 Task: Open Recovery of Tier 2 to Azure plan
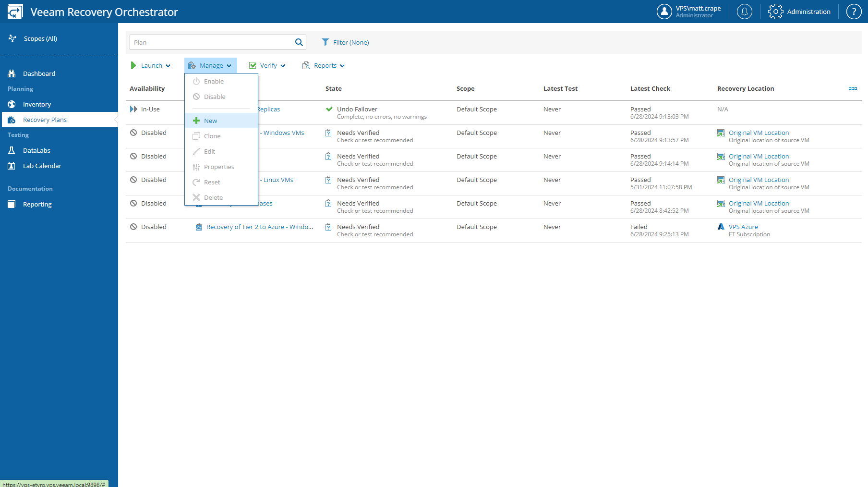259,227
